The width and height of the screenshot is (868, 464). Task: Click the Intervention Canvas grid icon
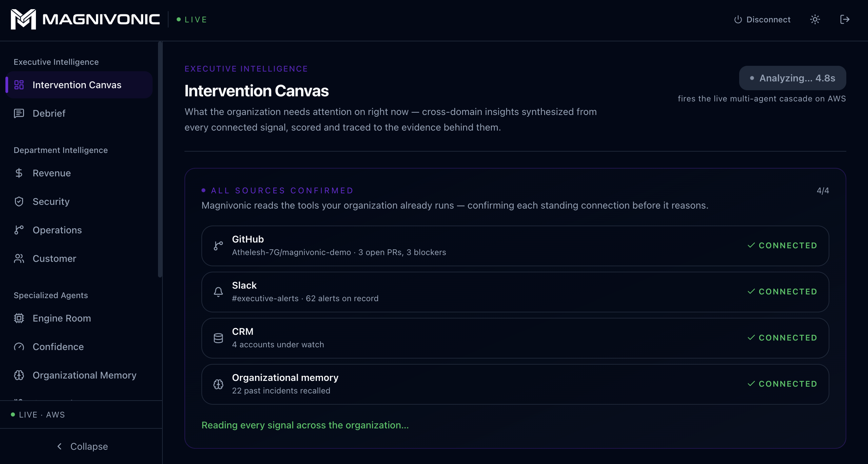coord(19,85)
